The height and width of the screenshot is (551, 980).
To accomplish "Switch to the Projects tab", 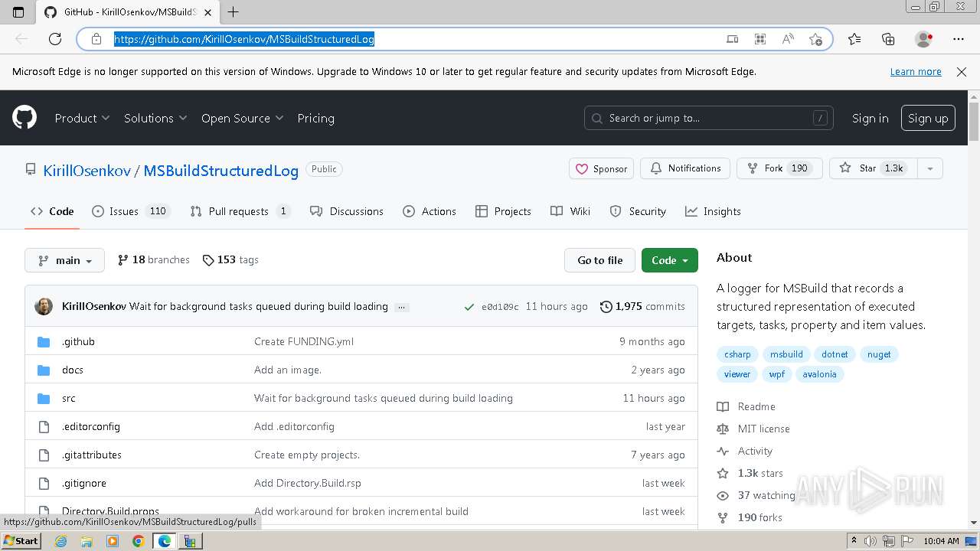I will click(x=503, y=211).
